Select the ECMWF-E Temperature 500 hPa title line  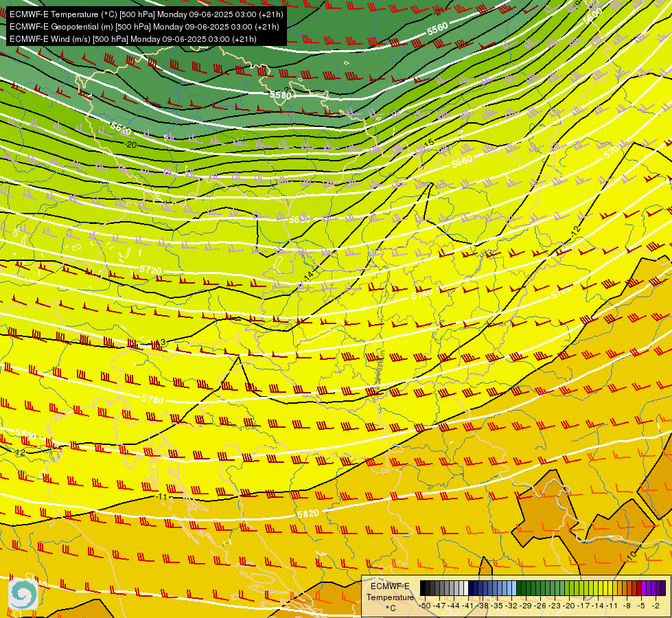(146, 14)
